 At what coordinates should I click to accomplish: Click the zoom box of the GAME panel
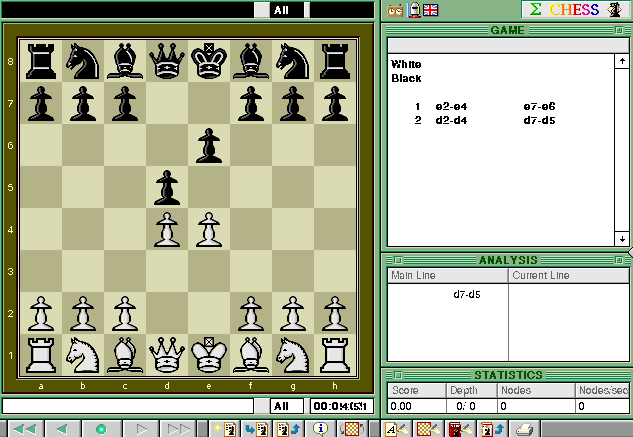coord(618,30)
